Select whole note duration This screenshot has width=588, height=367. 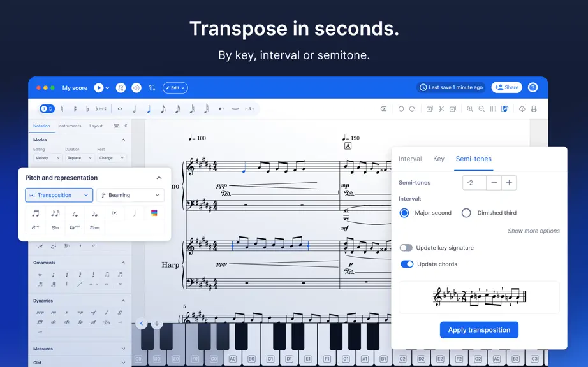(120, 108)
